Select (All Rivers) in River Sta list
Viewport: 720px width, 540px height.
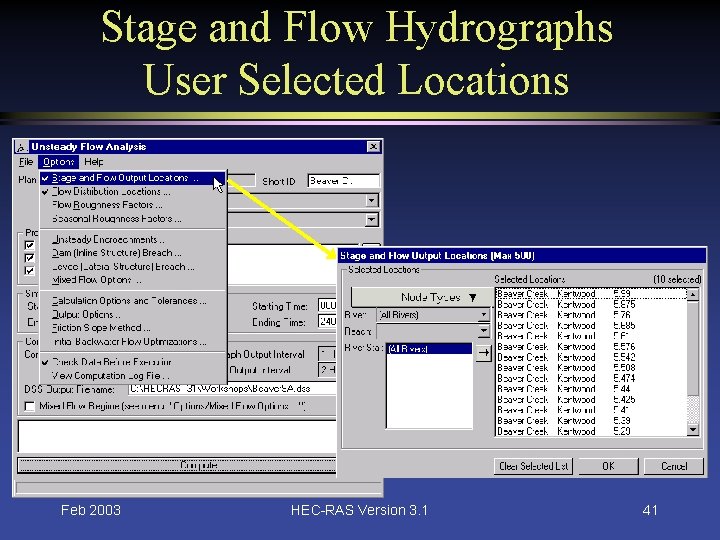coord(429,349)
